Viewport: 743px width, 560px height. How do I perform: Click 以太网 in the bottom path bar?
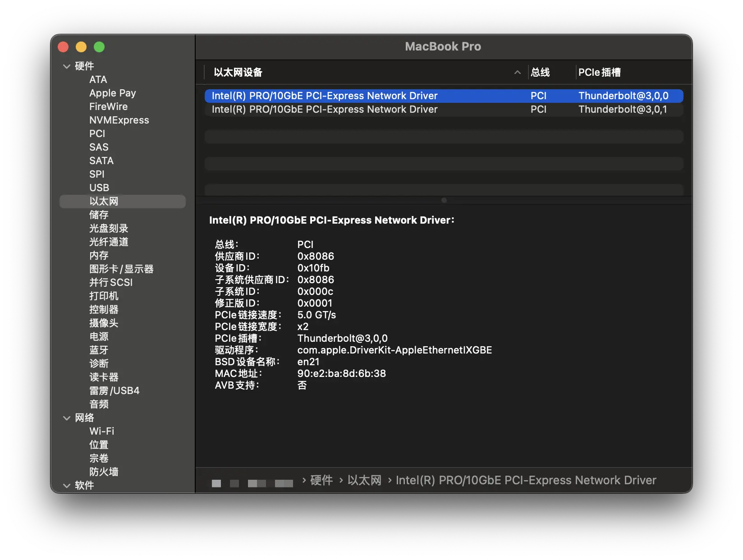[364, 481]
